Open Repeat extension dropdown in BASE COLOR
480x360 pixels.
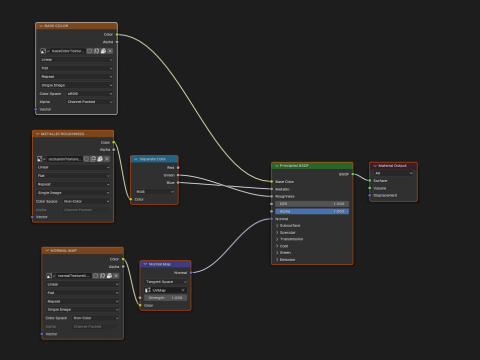pyautogui.click(x=77, y=77)
